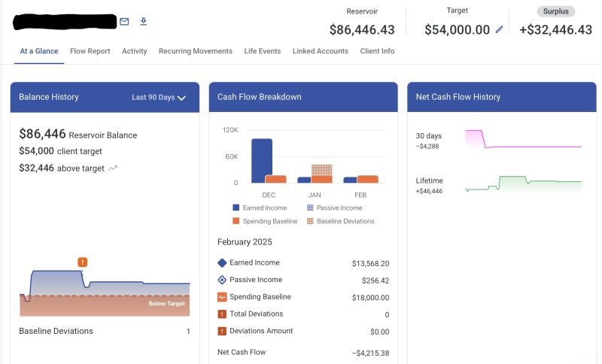
Task: Click the Spending Baseline amount $18,000.00
Action: click(x=370, y=298)
